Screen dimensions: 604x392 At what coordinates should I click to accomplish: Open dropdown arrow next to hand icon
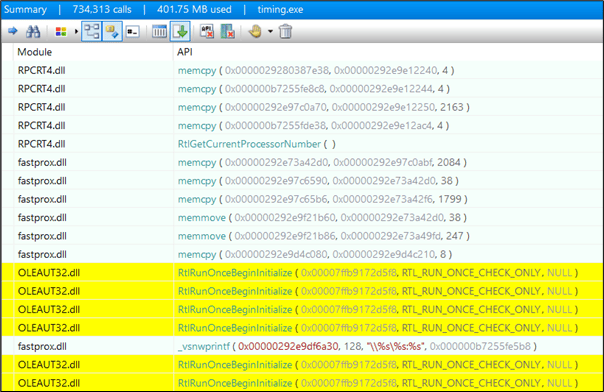270,32
